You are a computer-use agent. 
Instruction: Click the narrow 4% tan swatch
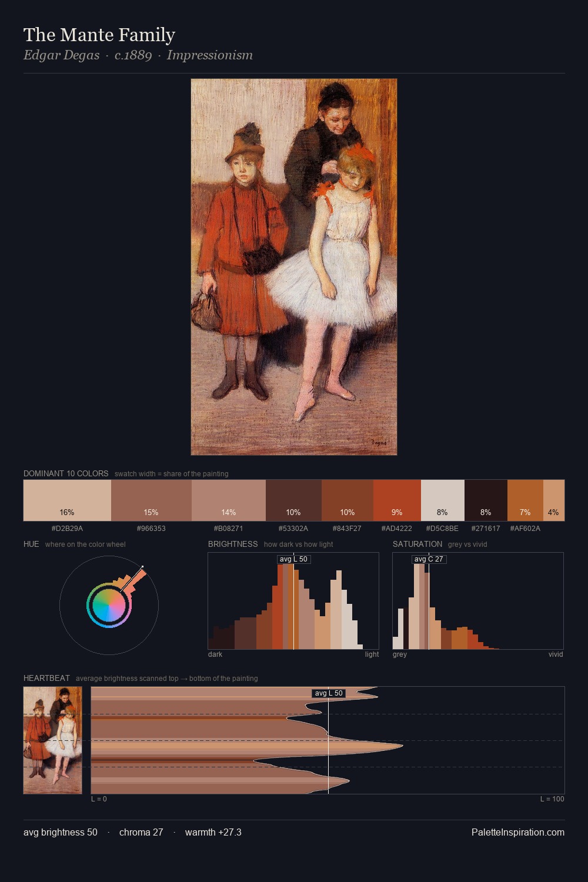point(554,500)
